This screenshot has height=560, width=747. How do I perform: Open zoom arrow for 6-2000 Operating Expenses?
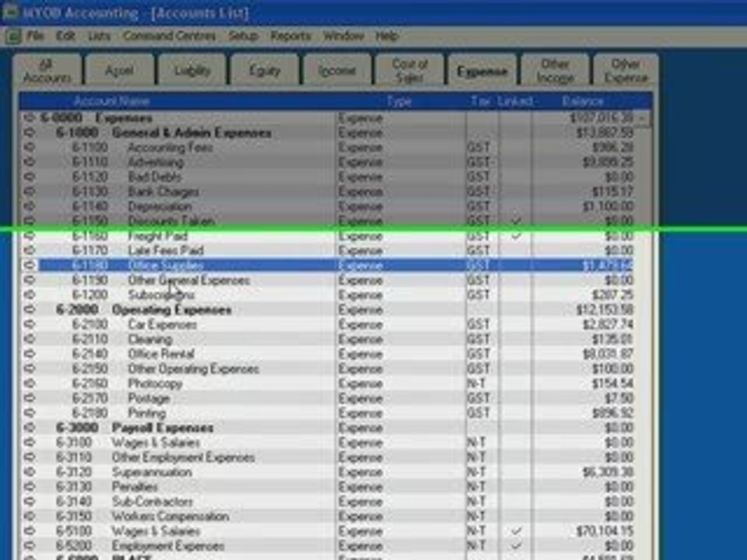pos(30,310)
